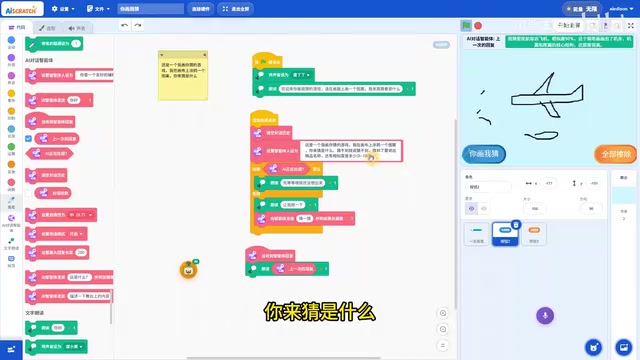
Task: Open the choose-sprite cat button
Action: [593, 347]
